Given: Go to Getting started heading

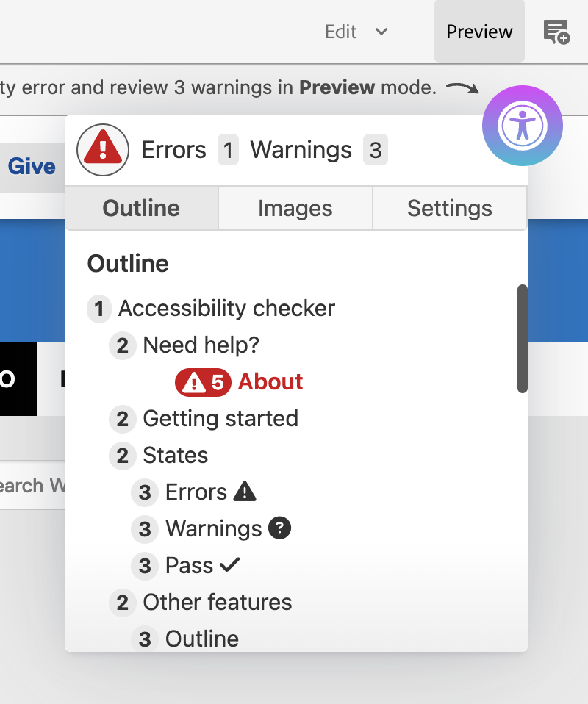Looking at the screenshot, I should [220, 419].
